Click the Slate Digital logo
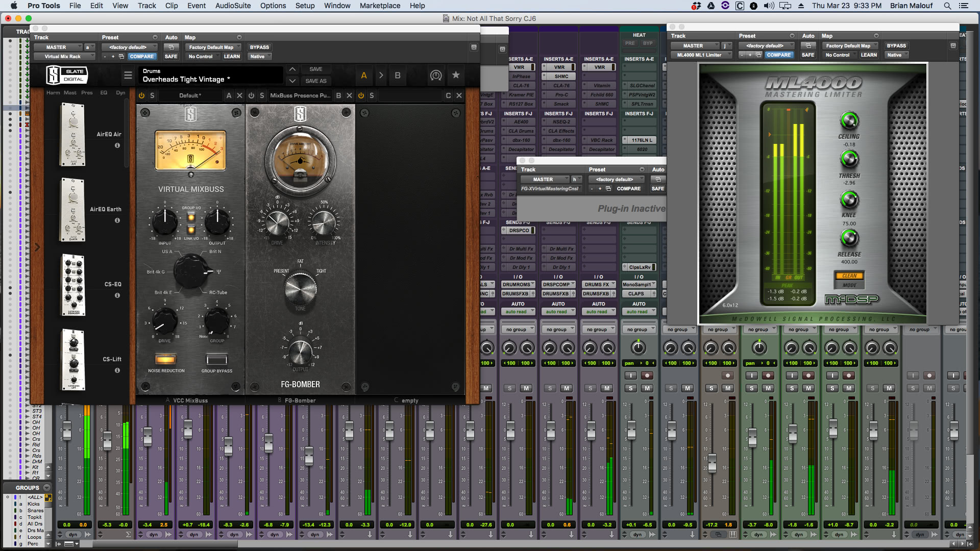Screen dimensions: 980x551 tap(67, 75)
